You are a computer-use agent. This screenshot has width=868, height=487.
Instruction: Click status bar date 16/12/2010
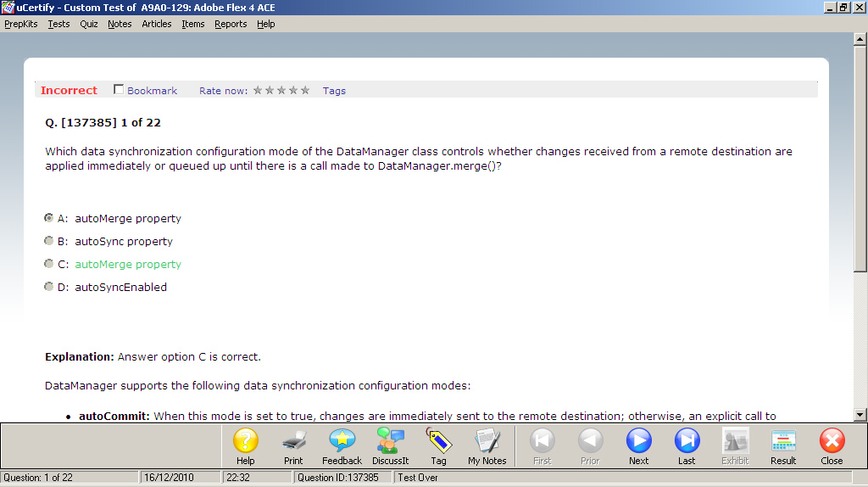169,477
